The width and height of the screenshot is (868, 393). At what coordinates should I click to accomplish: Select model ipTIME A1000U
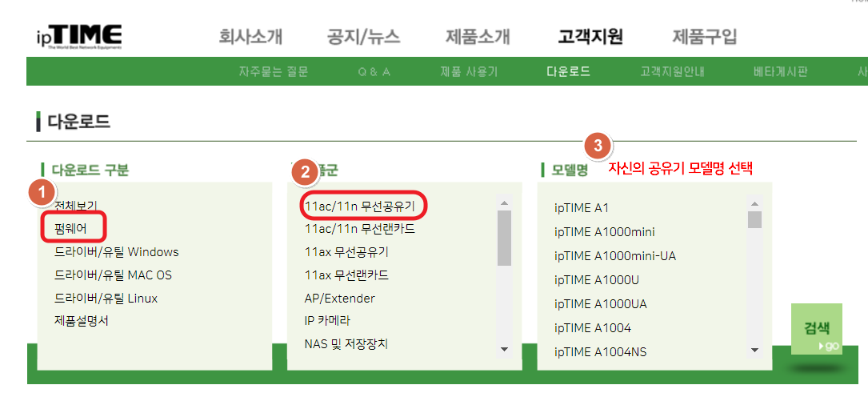tap(597, 280)
